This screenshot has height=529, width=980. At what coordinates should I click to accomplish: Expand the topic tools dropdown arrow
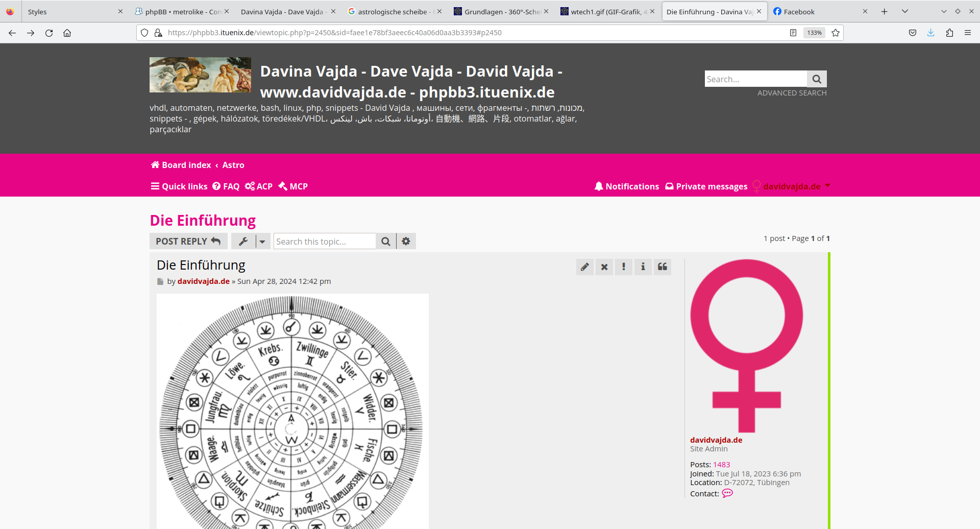262,242
